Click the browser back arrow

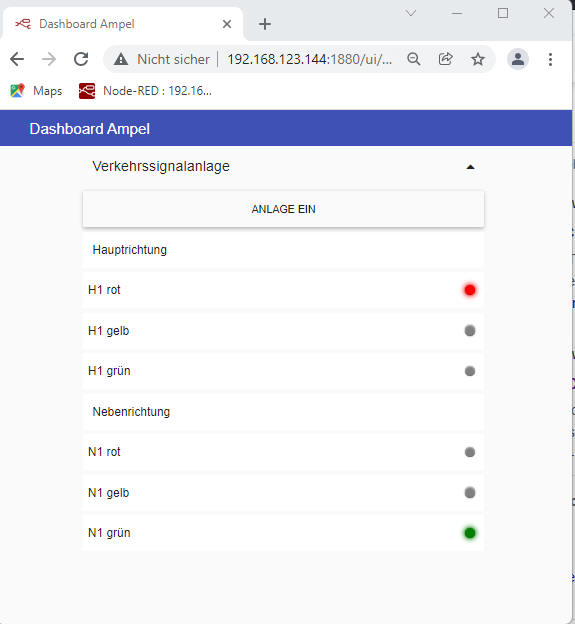coord(17,59)
